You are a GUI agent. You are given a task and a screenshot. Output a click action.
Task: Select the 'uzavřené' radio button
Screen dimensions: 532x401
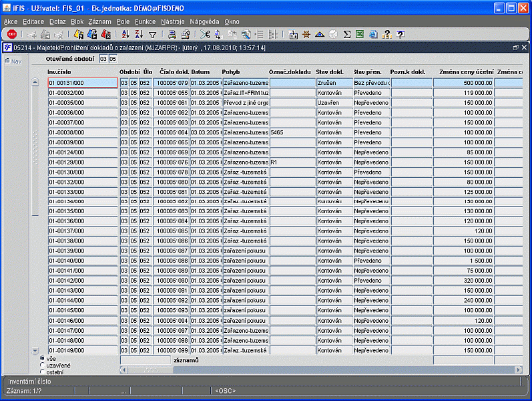click(43, 365)
